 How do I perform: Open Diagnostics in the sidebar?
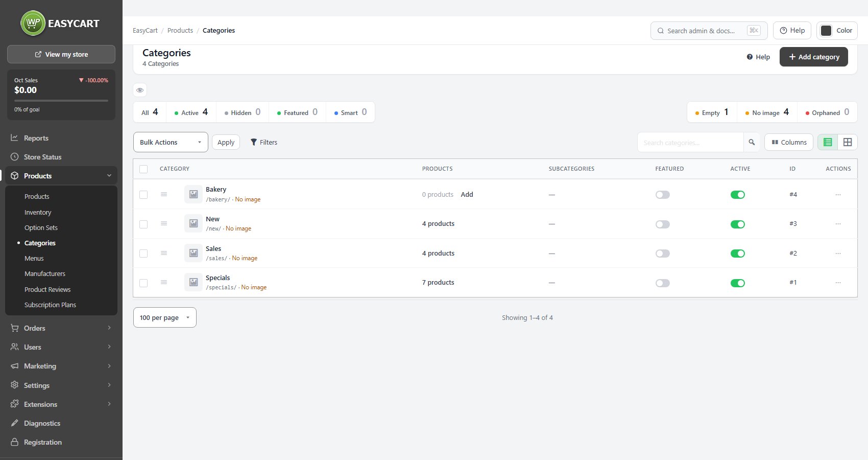pyautogui.click(x=61, y=423)
